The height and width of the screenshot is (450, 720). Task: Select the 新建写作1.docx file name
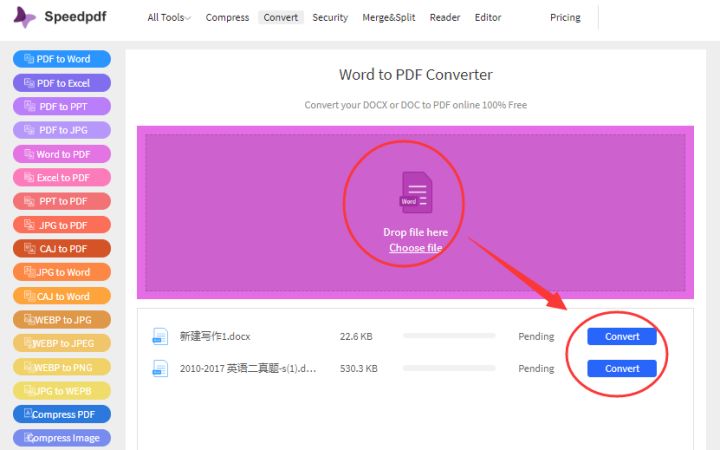[215, 337]
